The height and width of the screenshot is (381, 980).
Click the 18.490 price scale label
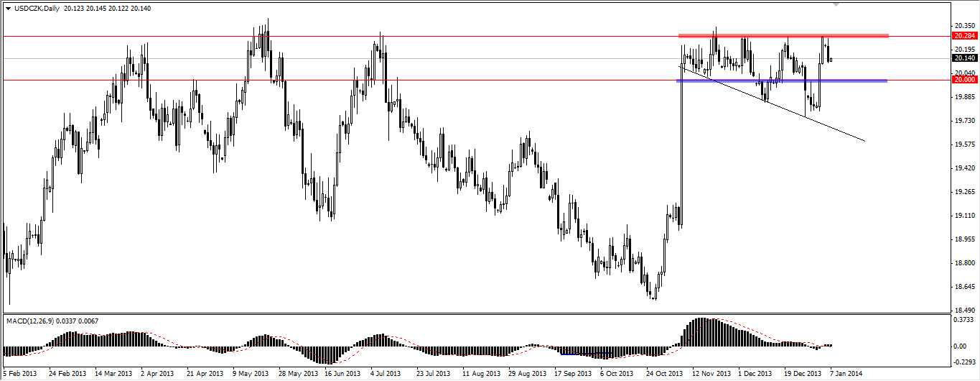tap(964, 309)
